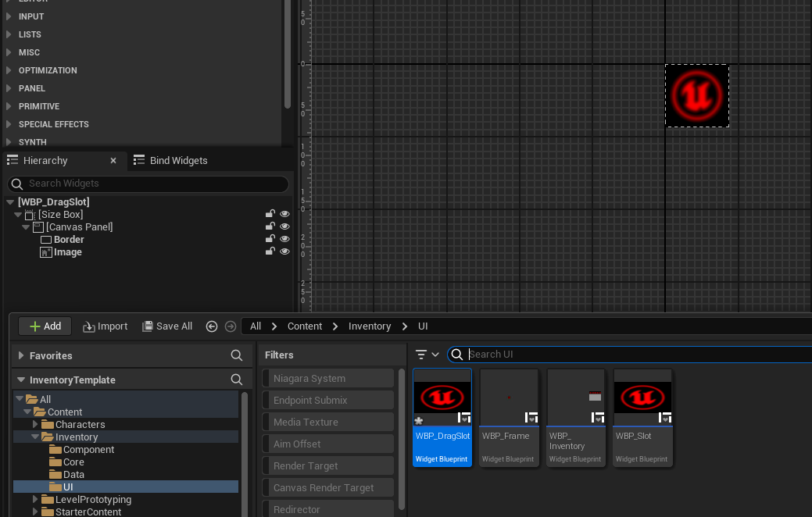Expand the SPECIAL EFFECTS palette category
812x517 pixels.
(x=9, y=124)
